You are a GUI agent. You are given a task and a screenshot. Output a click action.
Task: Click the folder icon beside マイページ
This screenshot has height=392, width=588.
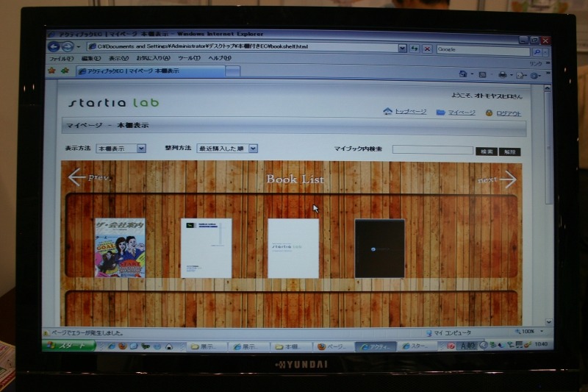coord(440,113)
